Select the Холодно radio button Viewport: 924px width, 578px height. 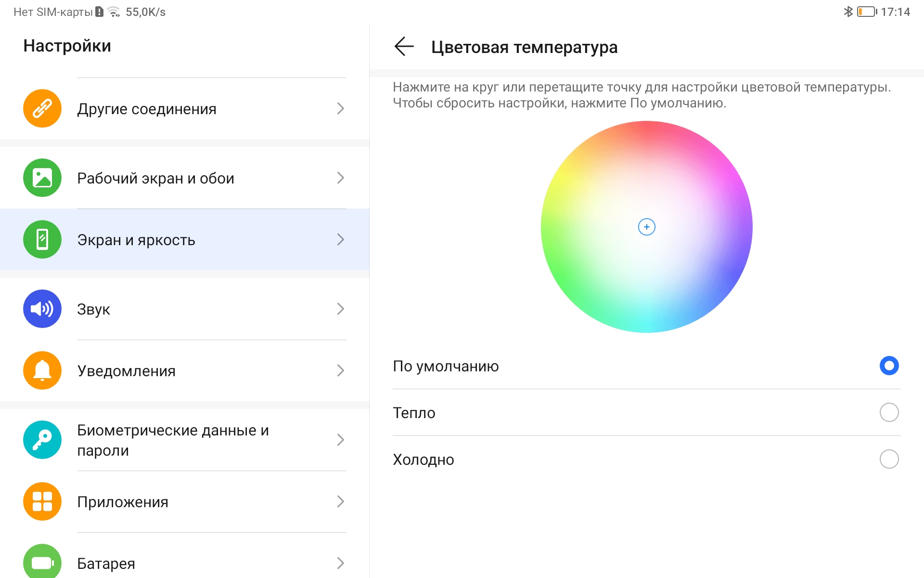(x=889, y=459)
